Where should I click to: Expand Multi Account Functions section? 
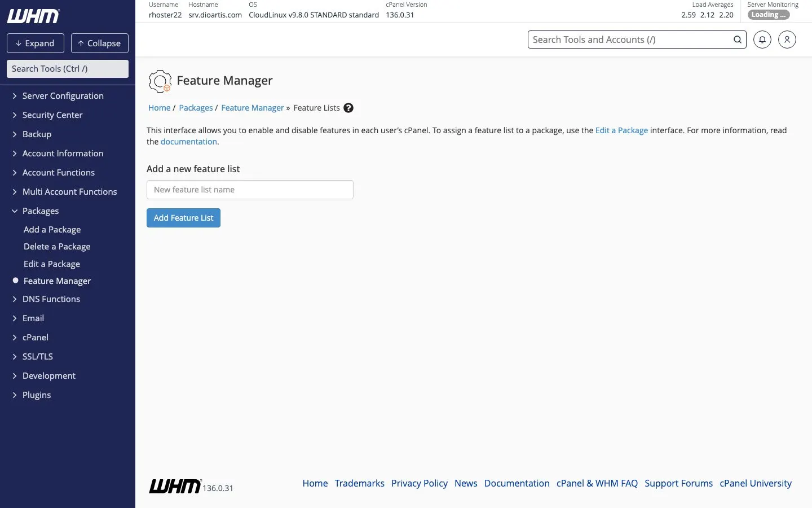coord(69,192)
